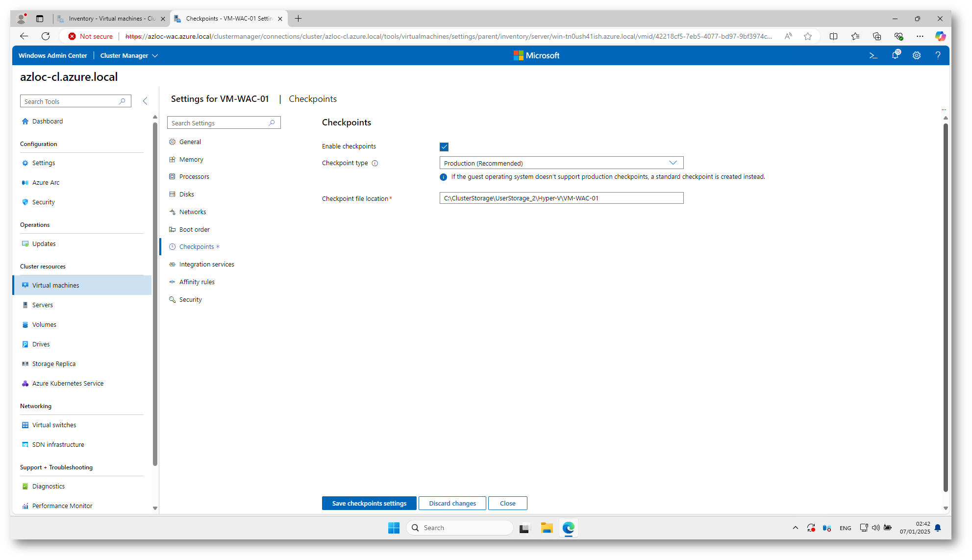
Task: Refresh the browser page
Action: pos(46,36)
